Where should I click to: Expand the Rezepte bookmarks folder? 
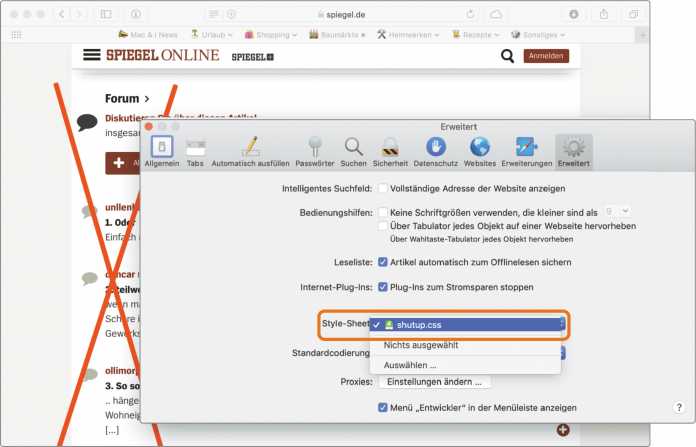point(475,35)
